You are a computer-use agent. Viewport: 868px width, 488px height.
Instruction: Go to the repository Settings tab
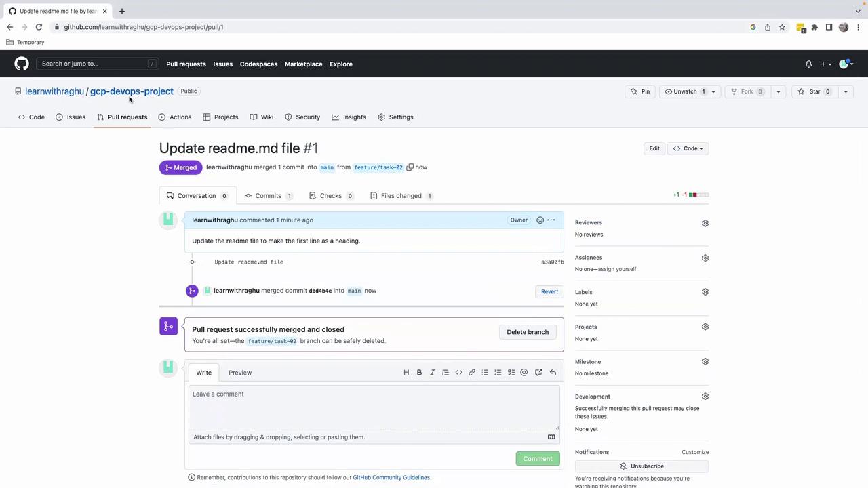(x=395, y=117)
